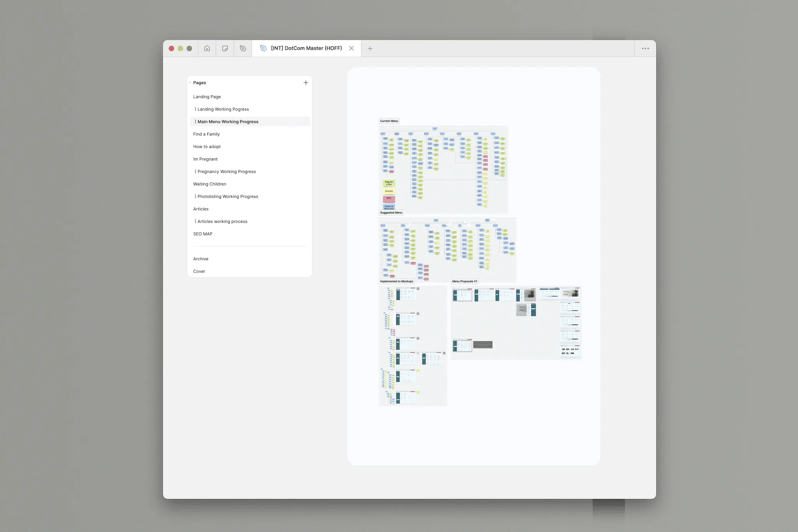798x532 pixels.
Task: Add a new tab with plus icon
Action: [x=370, y=48]
